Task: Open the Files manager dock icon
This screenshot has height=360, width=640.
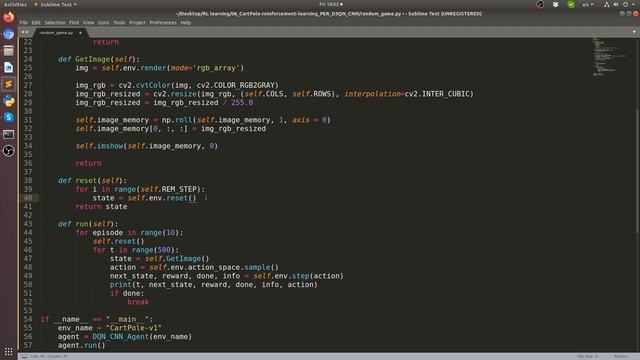Action: click(9, 51)
